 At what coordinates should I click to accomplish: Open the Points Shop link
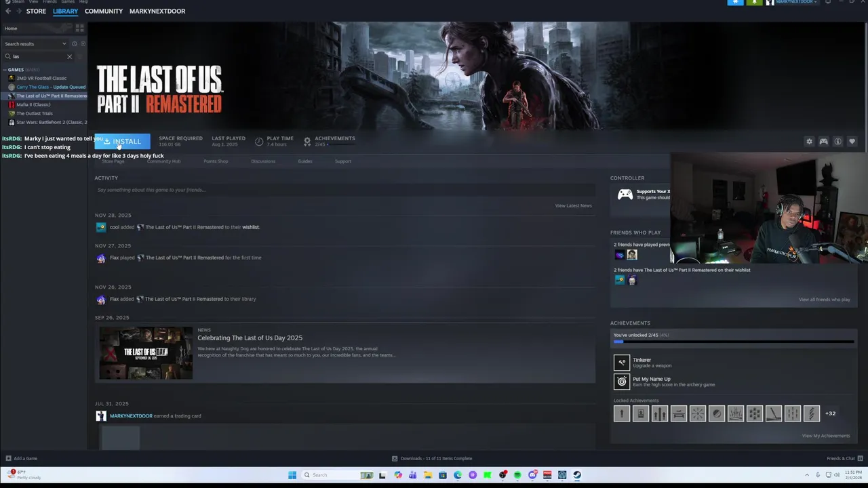click(216, 161)
